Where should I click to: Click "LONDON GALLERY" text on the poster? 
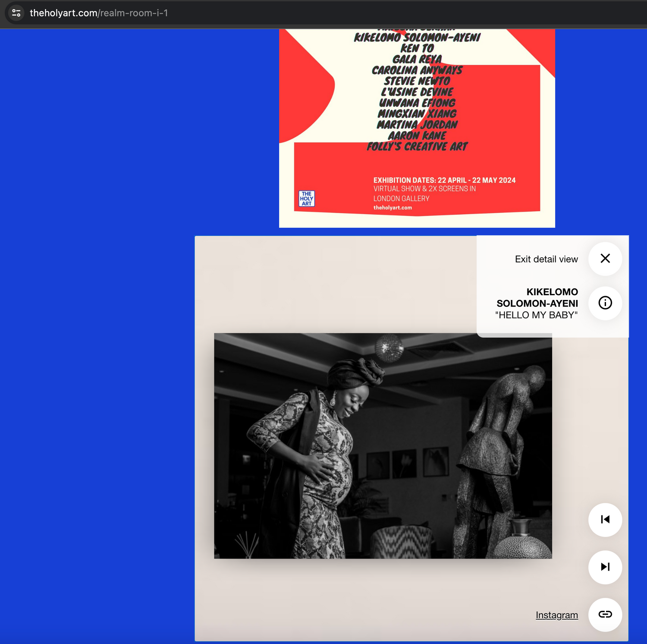click(x=401, y=199)
